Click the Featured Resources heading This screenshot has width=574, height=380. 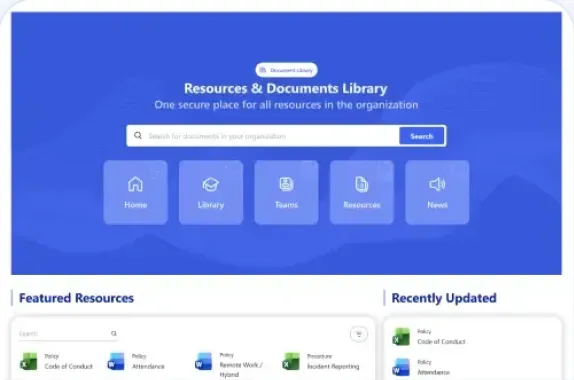pos(76,298)
